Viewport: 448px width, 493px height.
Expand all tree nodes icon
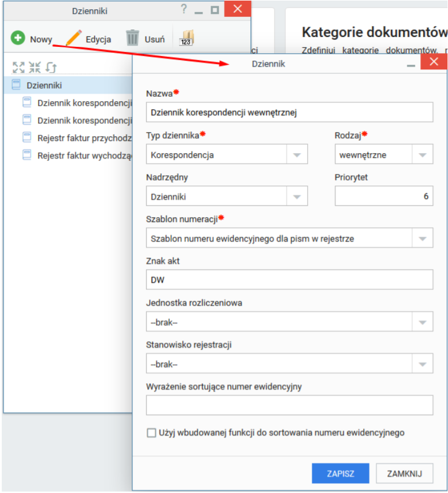pos(18,67)
